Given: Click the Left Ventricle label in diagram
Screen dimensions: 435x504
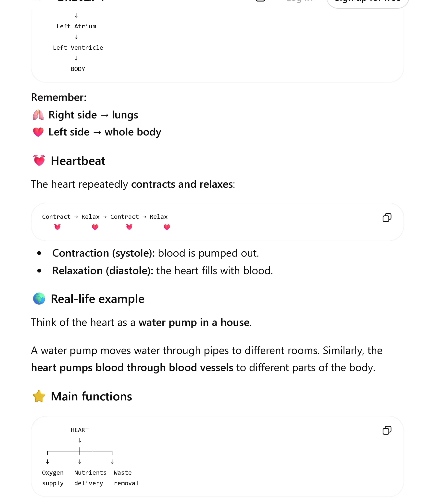Looking at the screenshot, I should click(78, 48).
